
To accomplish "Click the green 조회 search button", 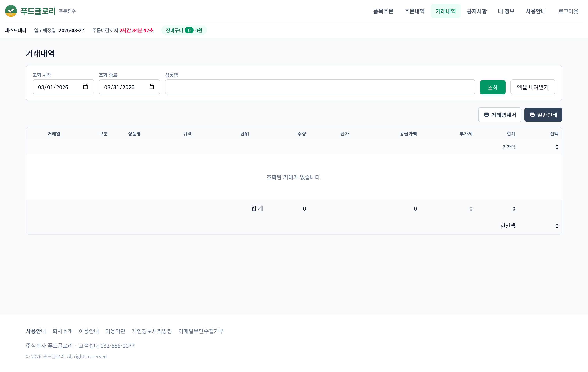I will [x=493, y=87].
